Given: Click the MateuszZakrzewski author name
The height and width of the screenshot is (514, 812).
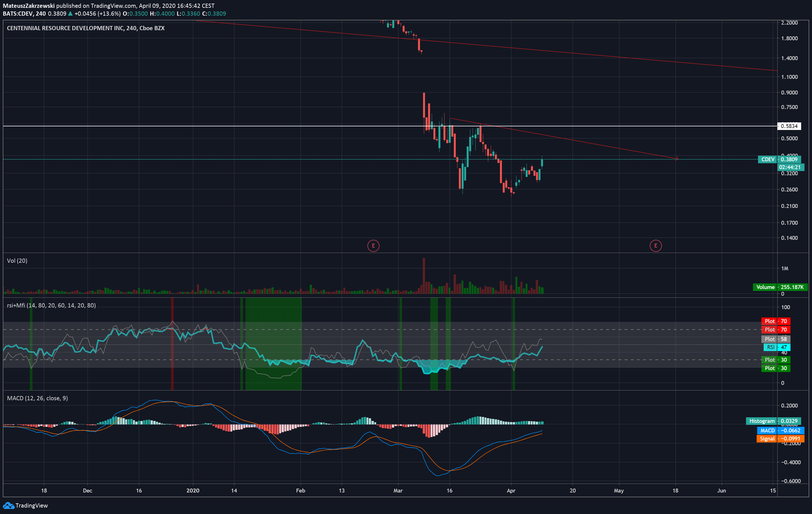Looking at the screenshot, I should 29,6.
